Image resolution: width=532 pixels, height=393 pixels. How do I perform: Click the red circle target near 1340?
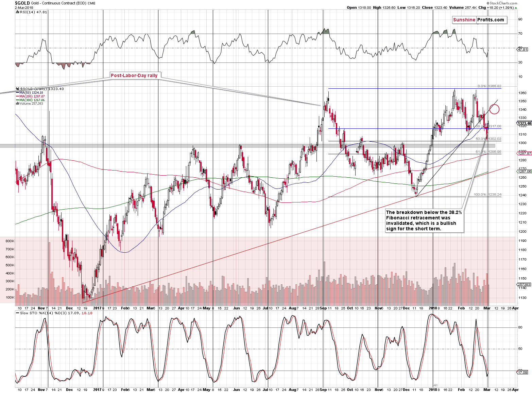tap(495, 109)
